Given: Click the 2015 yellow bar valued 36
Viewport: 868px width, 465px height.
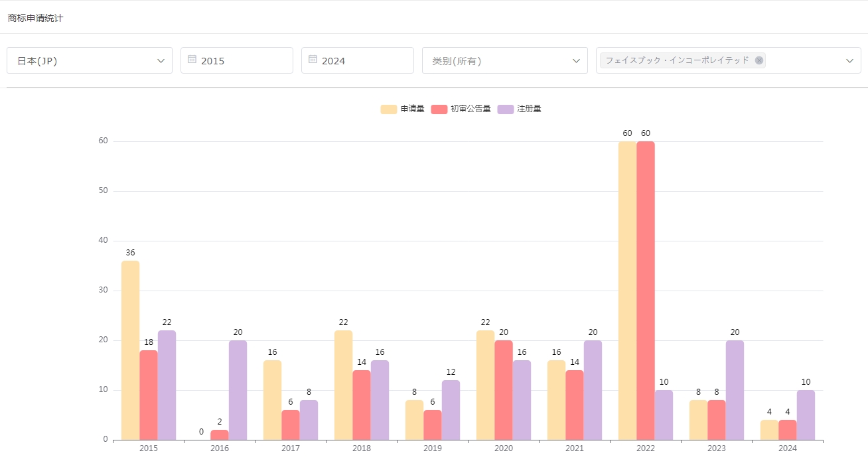Looking at the screenshot, I should click(130, 350).
